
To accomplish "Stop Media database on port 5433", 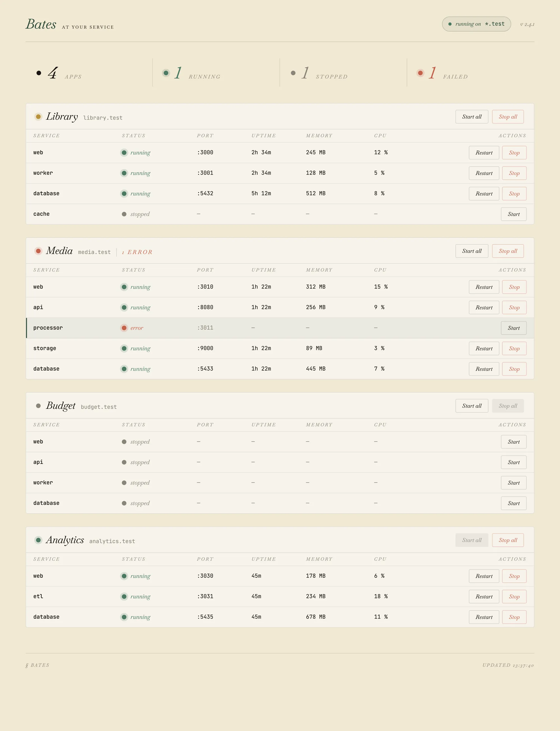I will tap(514, 369).
